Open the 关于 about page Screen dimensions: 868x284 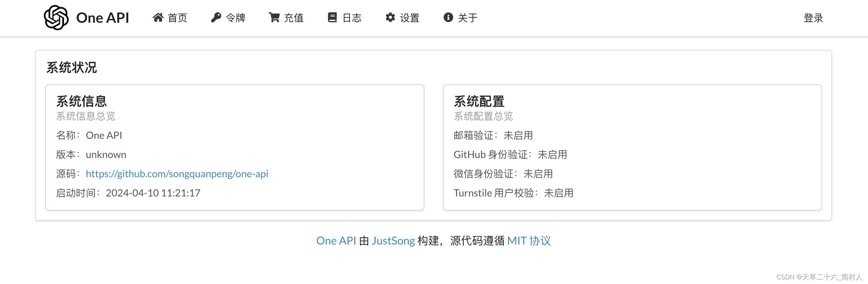461,18
